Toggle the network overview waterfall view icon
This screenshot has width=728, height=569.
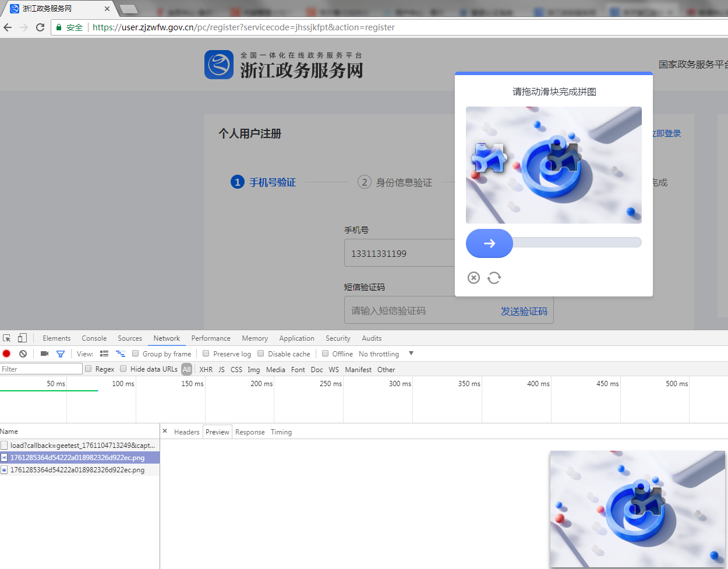(x=121, y=354)
